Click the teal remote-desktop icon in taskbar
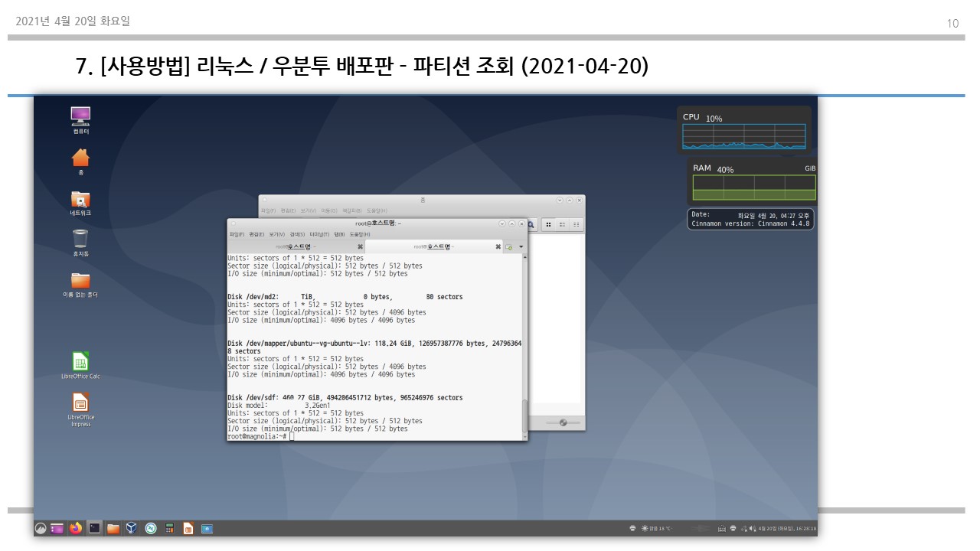Viewport: 980px width, 551px height. pos(151,528)
